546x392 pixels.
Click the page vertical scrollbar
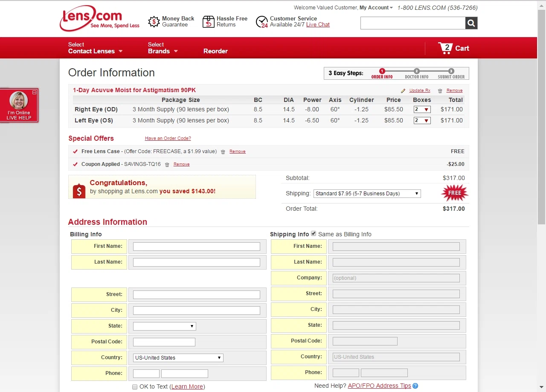tap(541, 116)
